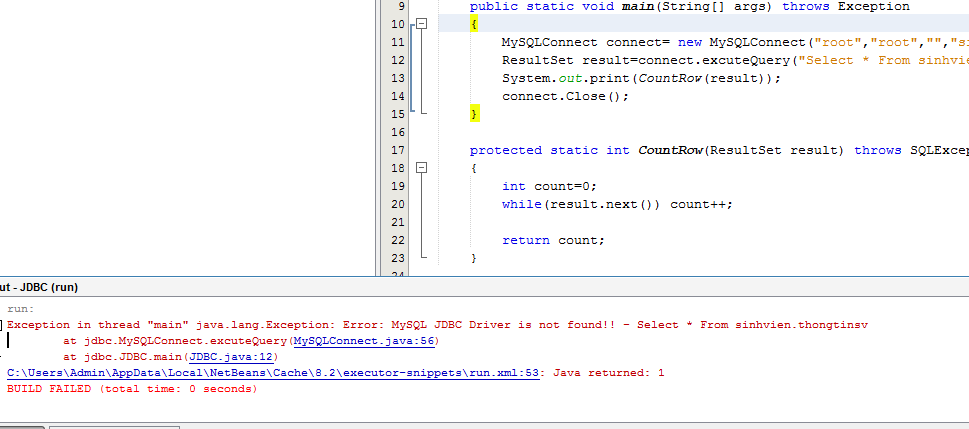Open the MySQLConnect.java:56 stack trace link
969x429 pixels.
pos(365,341)
